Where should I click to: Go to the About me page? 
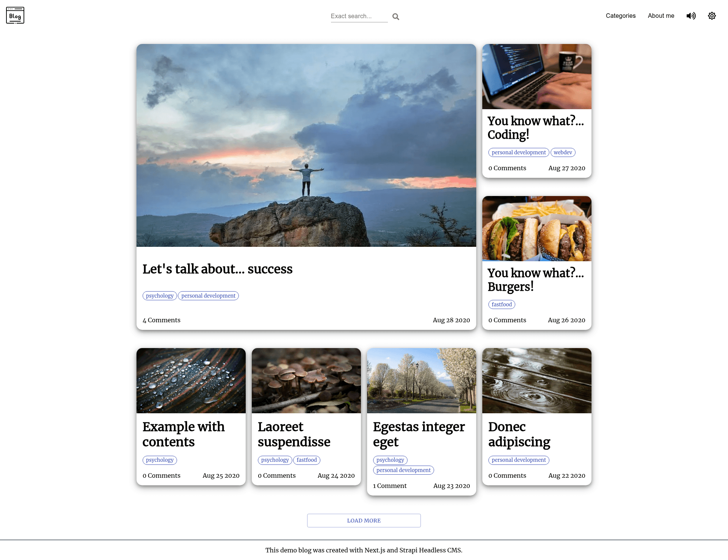[661, 16]
